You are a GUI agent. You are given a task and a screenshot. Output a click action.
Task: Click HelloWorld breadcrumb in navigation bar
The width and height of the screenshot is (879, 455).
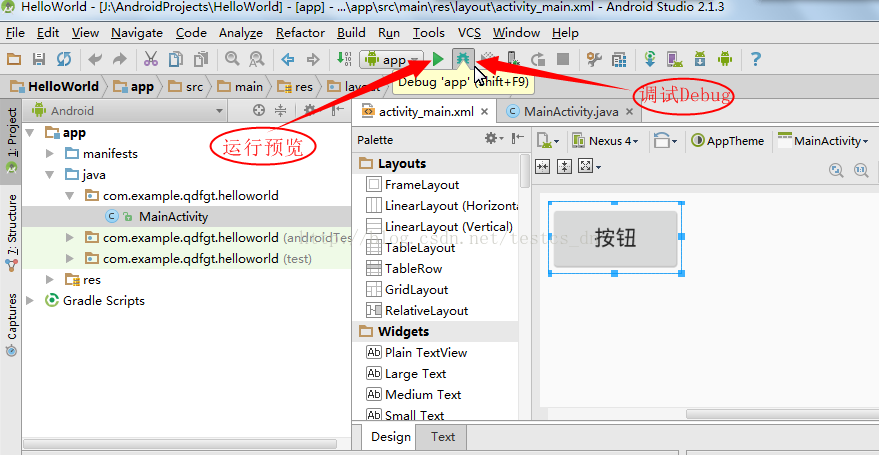point(55,86)
